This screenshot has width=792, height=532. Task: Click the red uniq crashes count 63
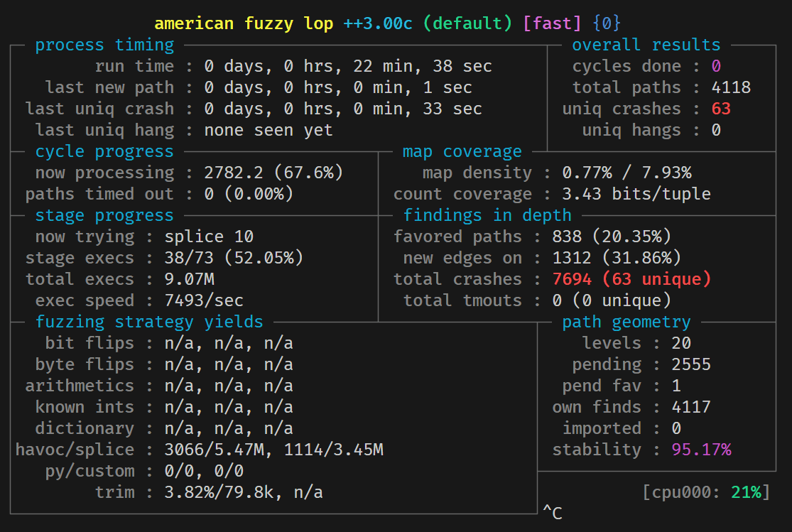(721, 109)
